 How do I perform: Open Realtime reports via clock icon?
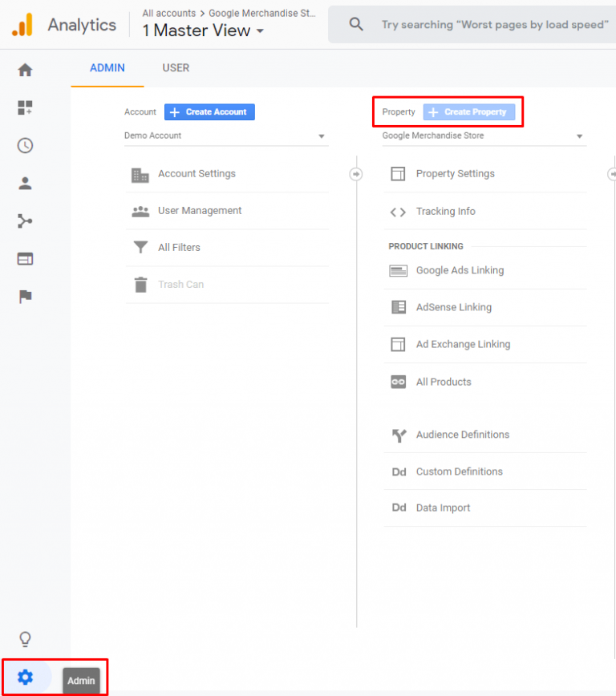click(25, 145)
